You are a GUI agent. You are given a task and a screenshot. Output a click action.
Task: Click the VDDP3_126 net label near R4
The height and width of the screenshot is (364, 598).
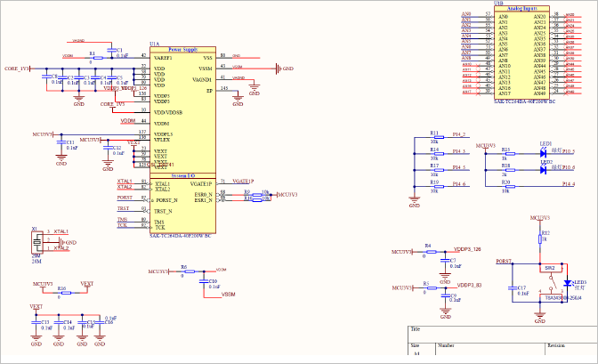pos(467,249)
